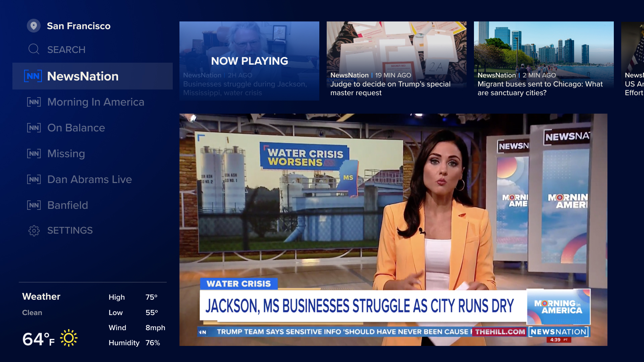The width and height of the screenshot is (644, 362).
Task: Click the NN logo beside Morning In America
Action: tap(34, 102)
